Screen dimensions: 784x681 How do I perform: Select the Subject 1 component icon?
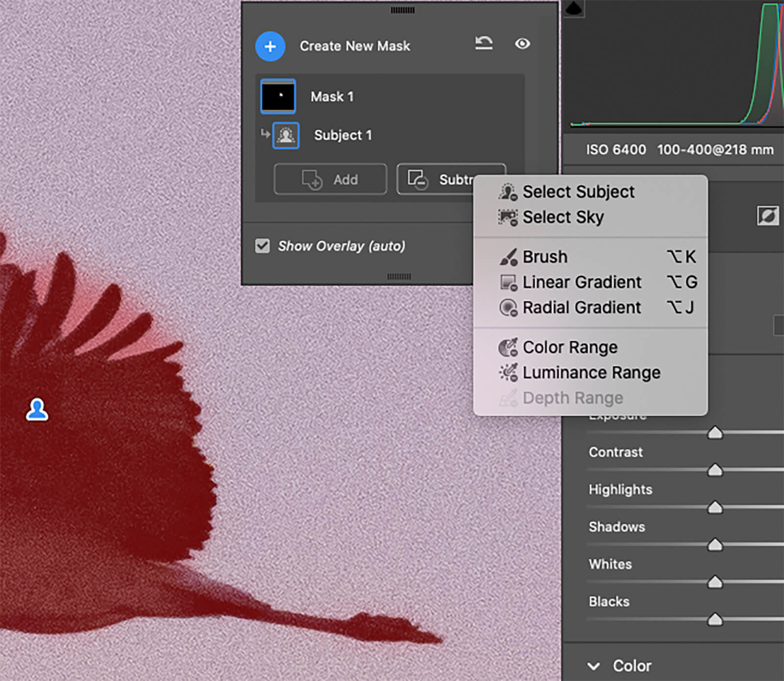point(286,135)
